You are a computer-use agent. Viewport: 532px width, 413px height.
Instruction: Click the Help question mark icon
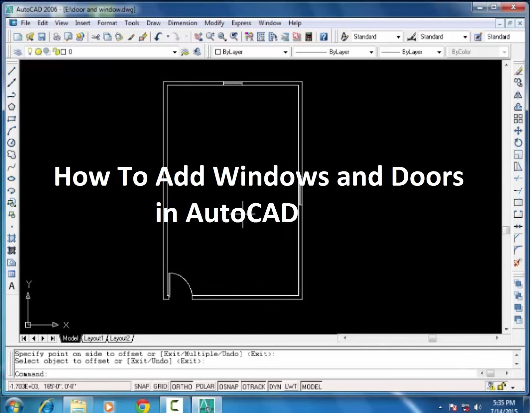pos(324,37)
